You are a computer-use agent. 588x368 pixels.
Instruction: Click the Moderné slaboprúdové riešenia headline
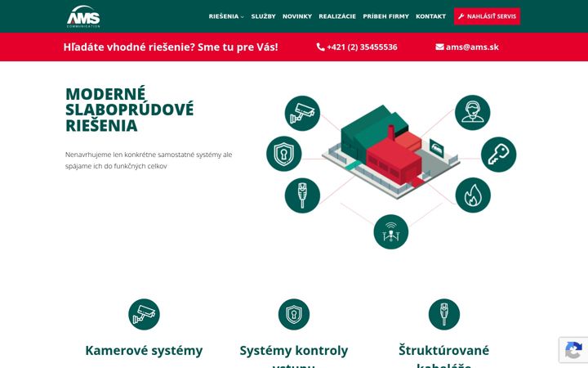pos(129,110)
